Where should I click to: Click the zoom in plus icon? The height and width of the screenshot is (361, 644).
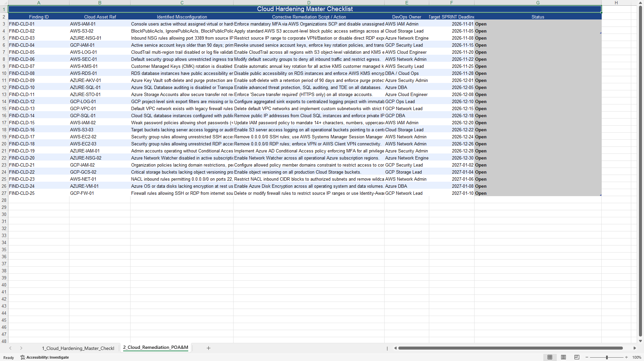[x=627, y=357]
